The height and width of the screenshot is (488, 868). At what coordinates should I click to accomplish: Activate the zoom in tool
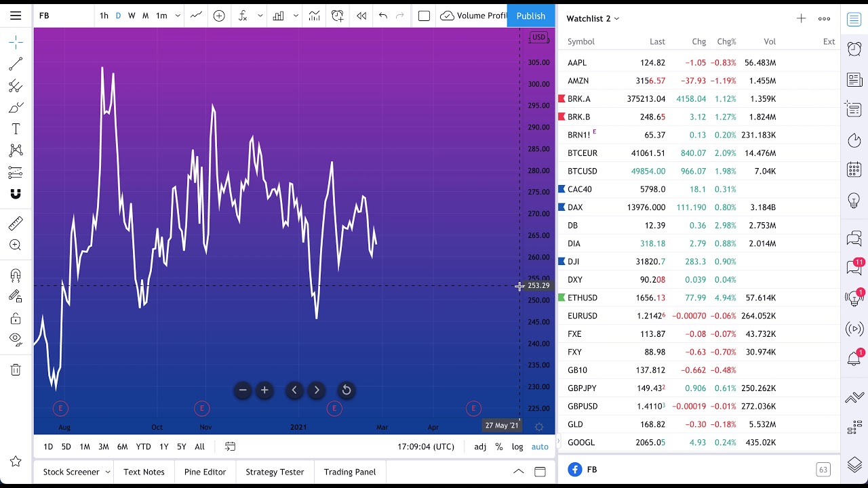[x=16, y=245]
